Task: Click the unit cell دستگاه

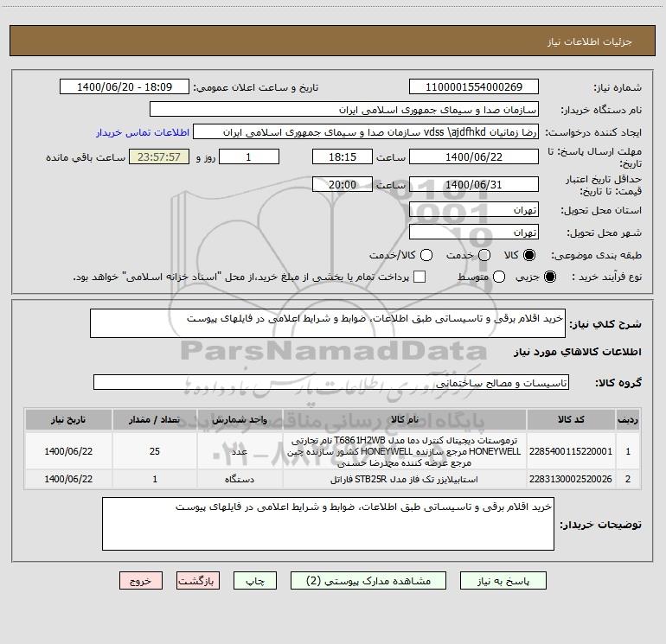Action: pyautogui.click(x=240, y=479)
